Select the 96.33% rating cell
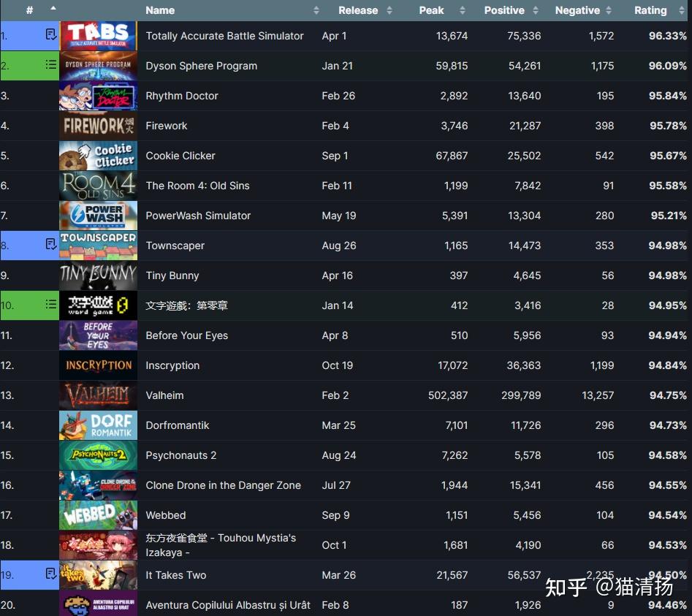 (x=667, y=36)
